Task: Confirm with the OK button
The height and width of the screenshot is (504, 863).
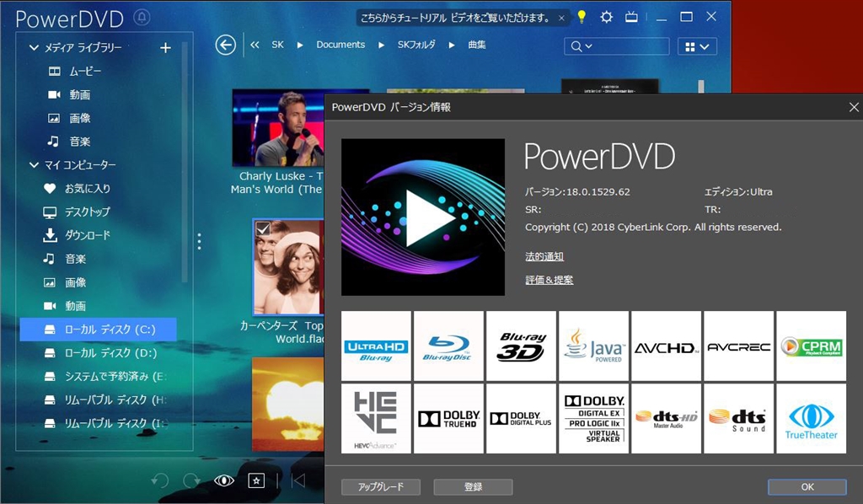Action: [x=807, y=487]
